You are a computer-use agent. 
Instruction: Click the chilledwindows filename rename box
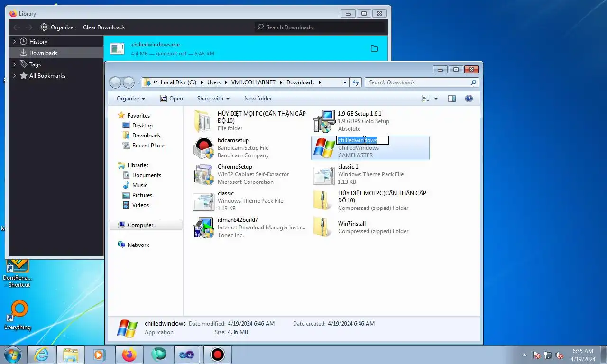pyautogui.click(x=363, y=140)
